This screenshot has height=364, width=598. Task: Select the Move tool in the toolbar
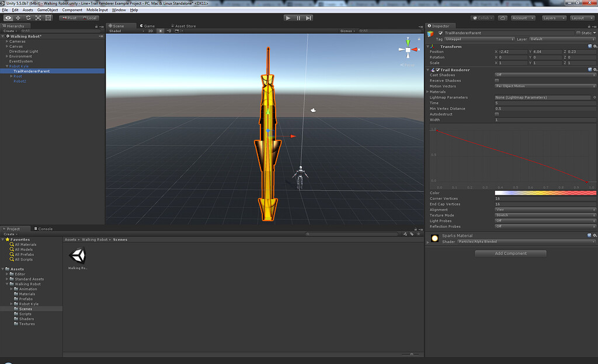pos(18,18)
